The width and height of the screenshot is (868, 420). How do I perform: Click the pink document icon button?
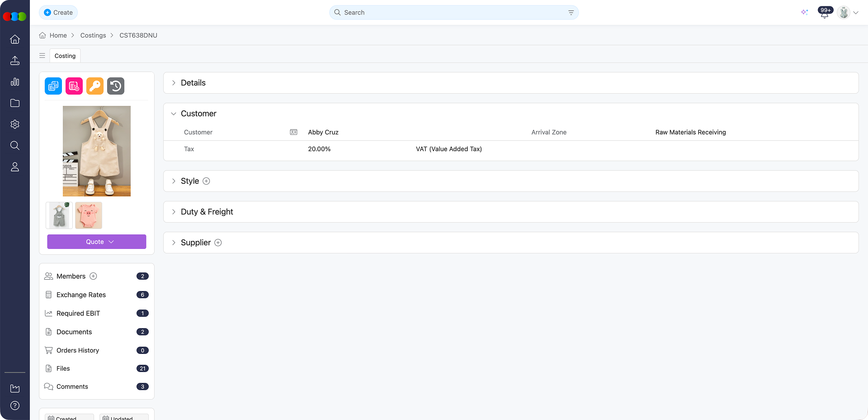[74, 86]
